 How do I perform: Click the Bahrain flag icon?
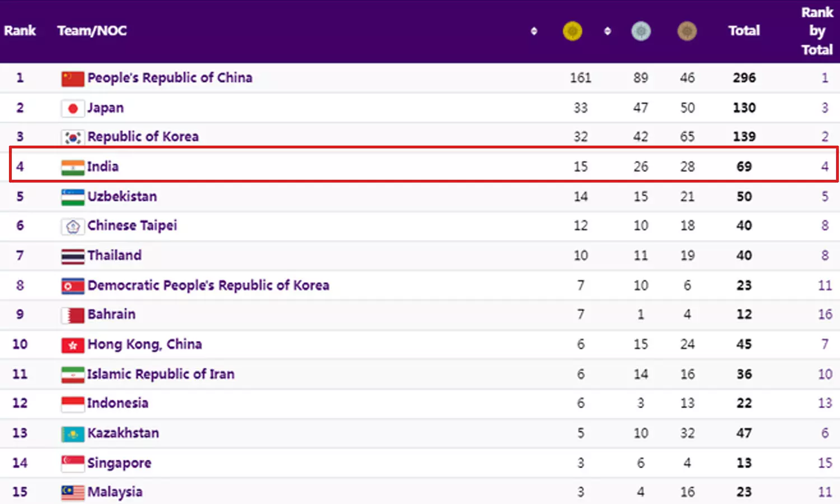tap(73, 315)
